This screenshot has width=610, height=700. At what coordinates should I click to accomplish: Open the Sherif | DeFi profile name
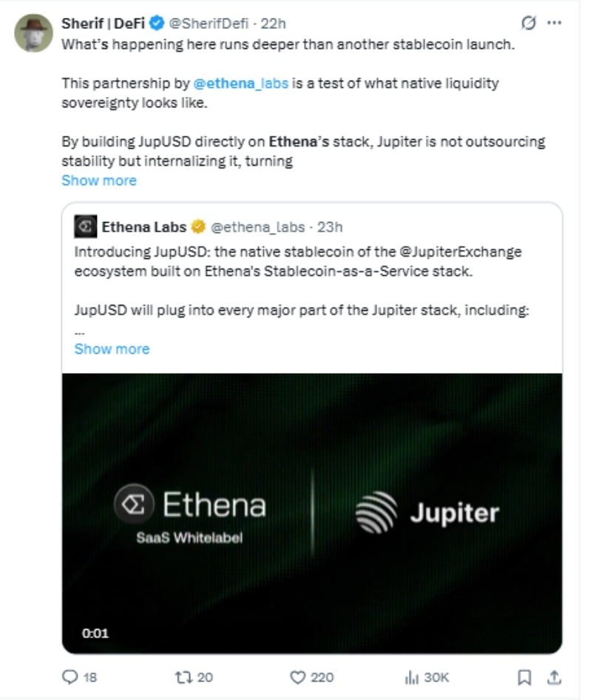tap(103, 24)
